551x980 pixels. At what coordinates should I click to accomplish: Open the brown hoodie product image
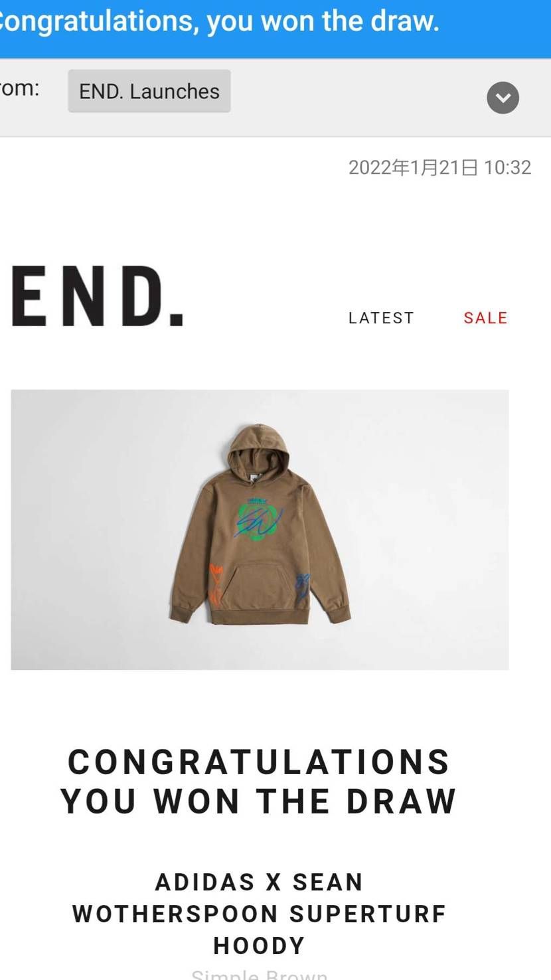coord(260,529)
